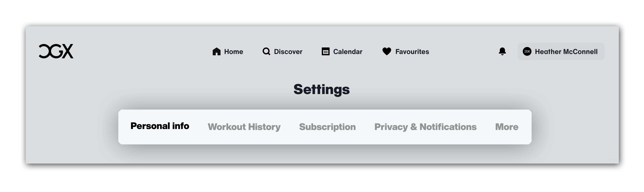This screenshot has height=192, width=644.
Task: Click the Settings page heading
Action: click(x=322, y=90)
